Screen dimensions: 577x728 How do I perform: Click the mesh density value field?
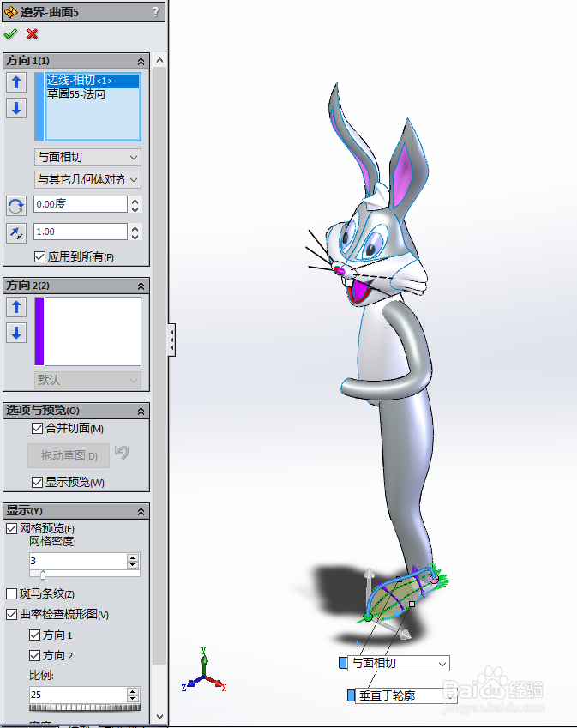point(78,561)
